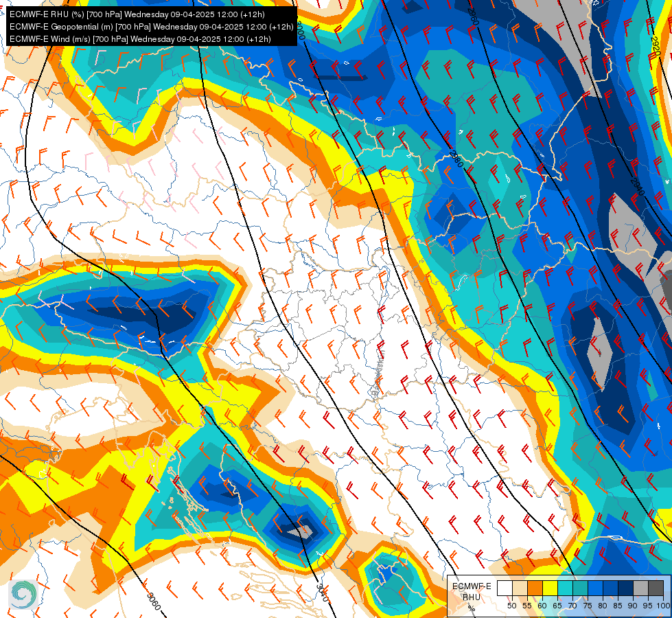Viewport: 672px width, 618px height.
Task: Click the legend tick value 100
Action: click(664, 606)
